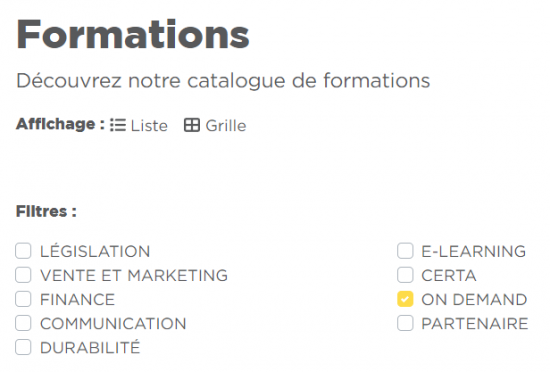Switch display to Grille text link

pos(226,126)
